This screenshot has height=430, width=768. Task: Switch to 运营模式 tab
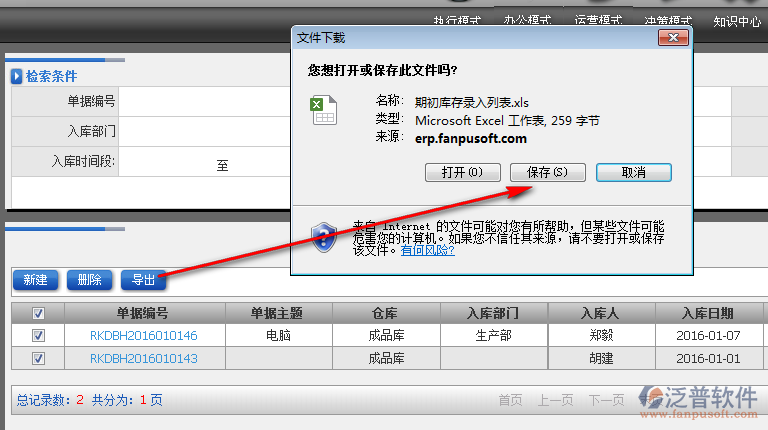click(x=598, y=21)
